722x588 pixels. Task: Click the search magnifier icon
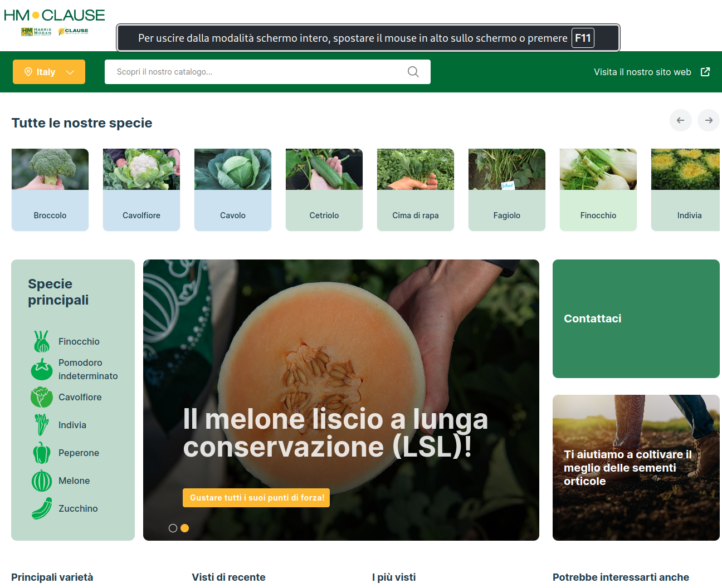(413, 72)
